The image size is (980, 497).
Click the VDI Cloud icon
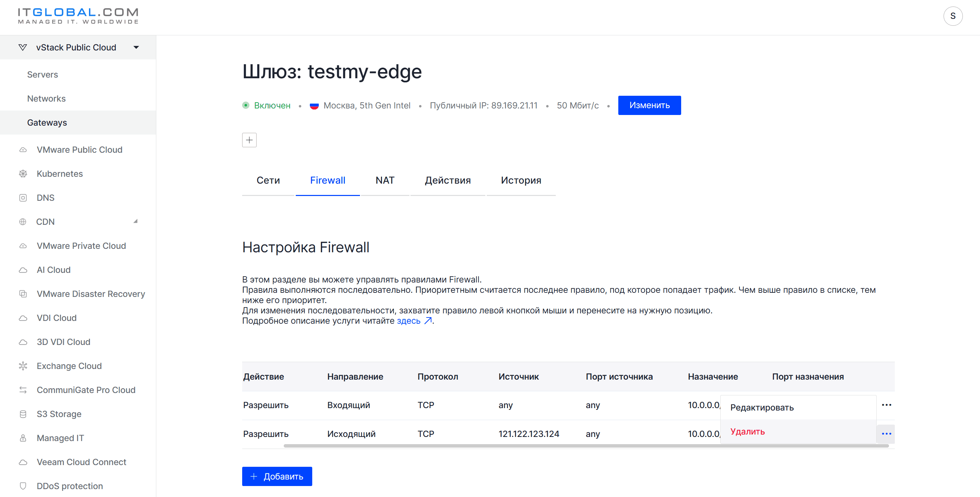23,318
